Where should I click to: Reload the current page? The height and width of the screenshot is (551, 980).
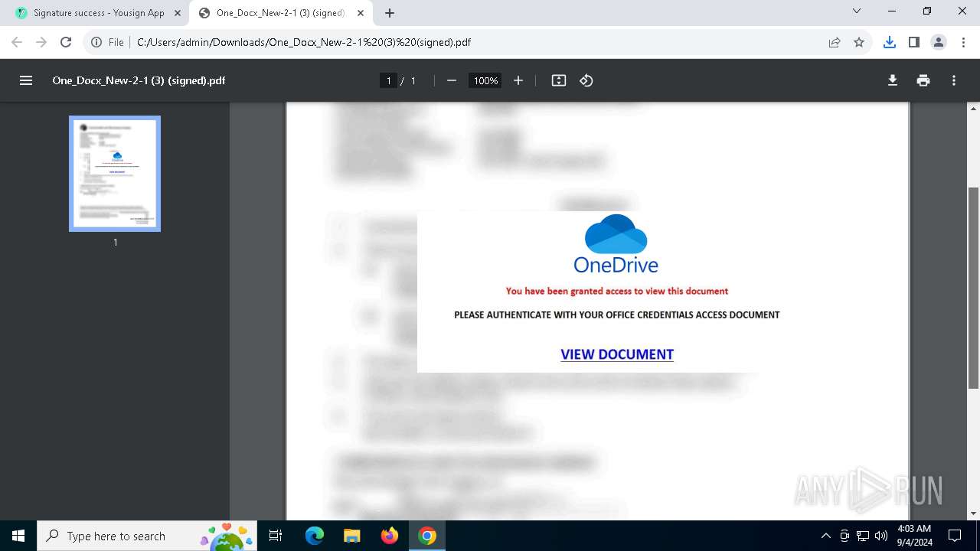click(x=66, y=42)
